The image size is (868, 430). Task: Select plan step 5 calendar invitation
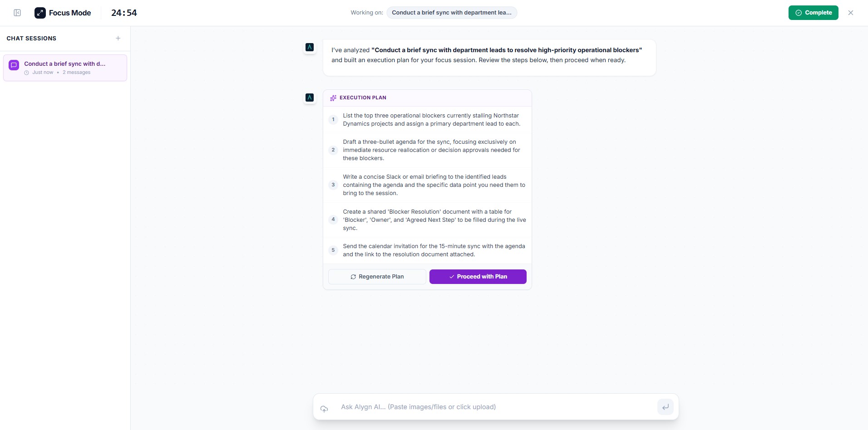(427, 250)
